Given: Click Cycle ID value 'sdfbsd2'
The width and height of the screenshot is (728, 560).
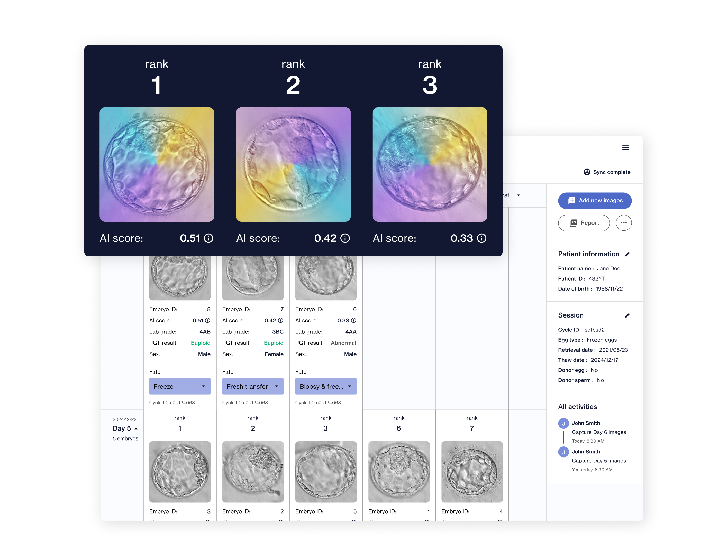Looking at the screenshot, I should (x=594, y=330).
